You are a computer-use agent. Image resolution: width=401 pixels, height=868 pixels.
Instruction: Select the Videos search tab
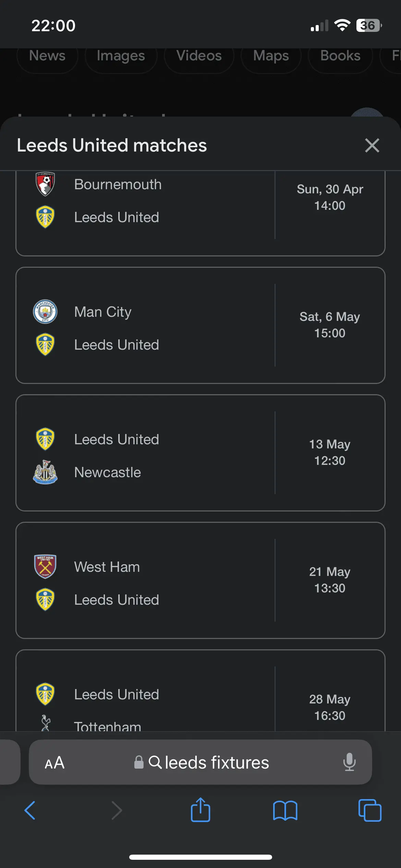click(199, 56)
